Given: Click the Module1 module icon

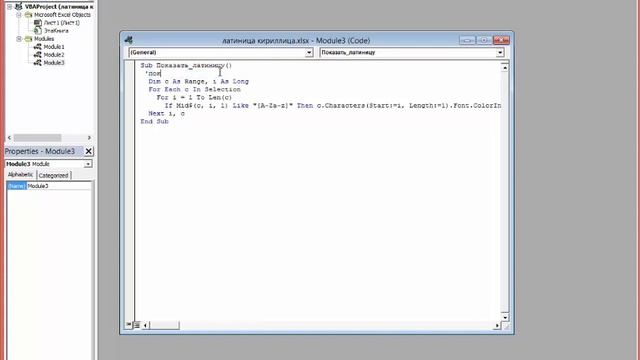Looking at the screenshot, I should point(38,47).
